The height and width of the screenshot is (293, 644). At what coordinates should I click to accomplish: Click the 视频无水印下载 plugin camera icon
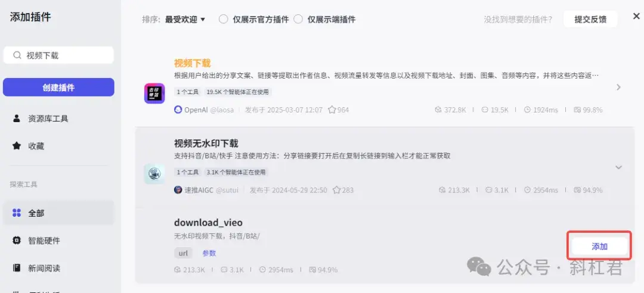point(154,173)
